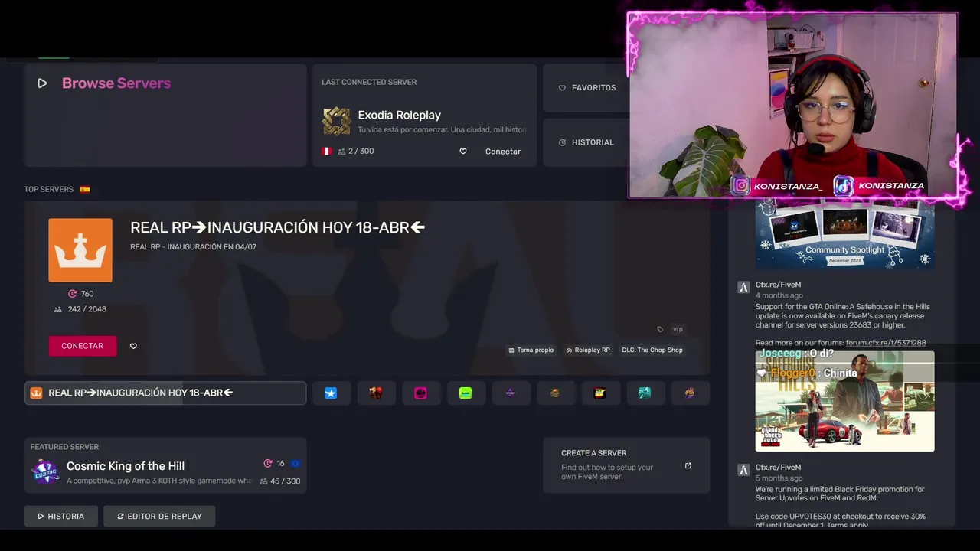The image size is (980, 551).
Task: Click the Exodia Roleplay server logo
Action: pyautogui.click(x=336, y=121)
